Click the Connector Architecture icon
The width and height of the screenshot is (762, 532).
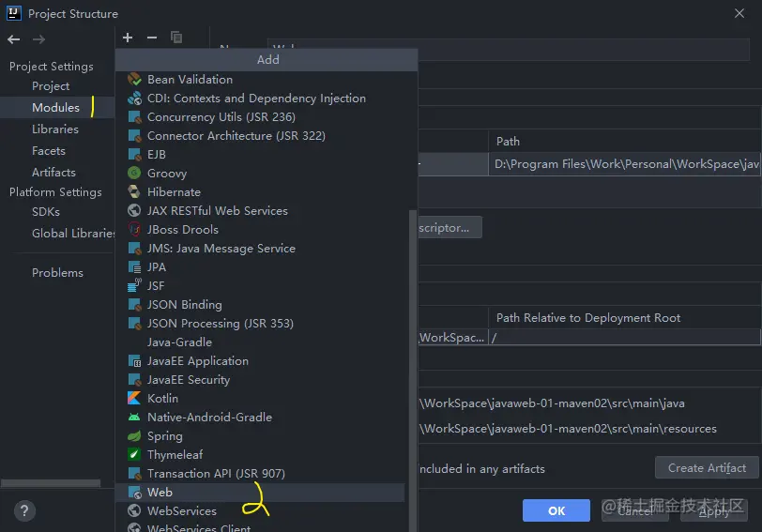pyautogui.click(x=134, y=135)
